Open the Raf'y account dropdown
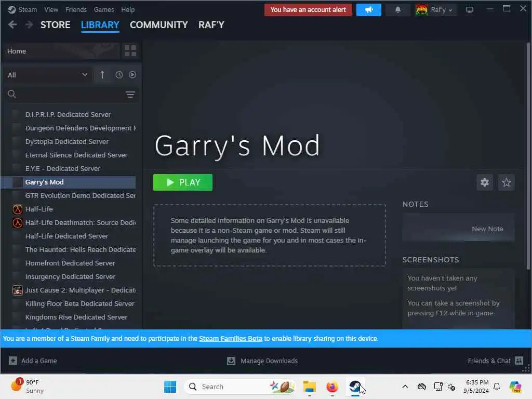 click(x=436, y=10)
